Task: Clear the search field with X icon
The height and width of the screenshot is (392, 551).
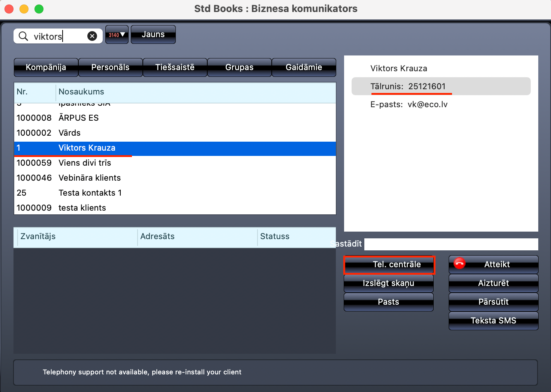Action: (x=92, y=36)
